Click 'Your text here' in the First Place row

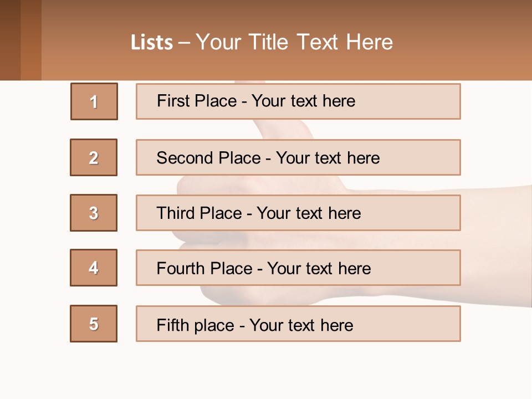click(303, 101)
